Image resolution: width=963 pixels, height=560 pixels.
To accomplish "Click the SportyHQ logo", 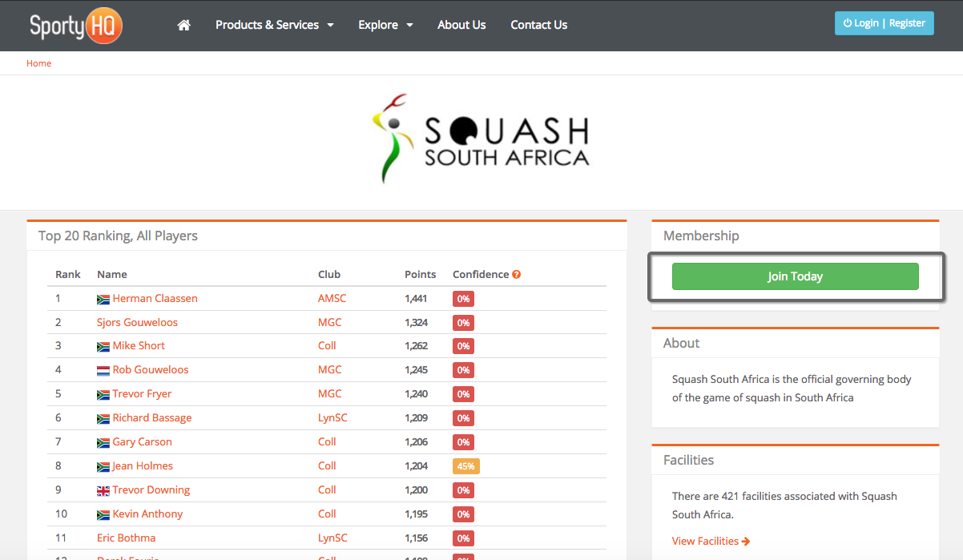I will (75, 26).
